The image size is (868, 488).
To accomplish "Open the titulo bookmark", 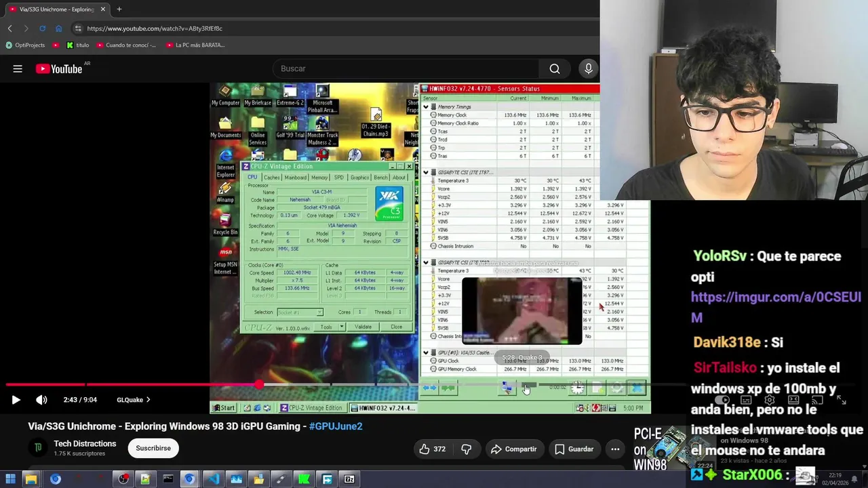I will pos(78,45).
